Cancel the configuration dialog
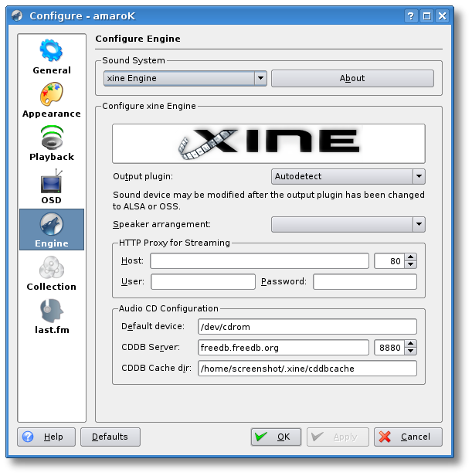This screenshot has height=476, width=472. point(408,437)
